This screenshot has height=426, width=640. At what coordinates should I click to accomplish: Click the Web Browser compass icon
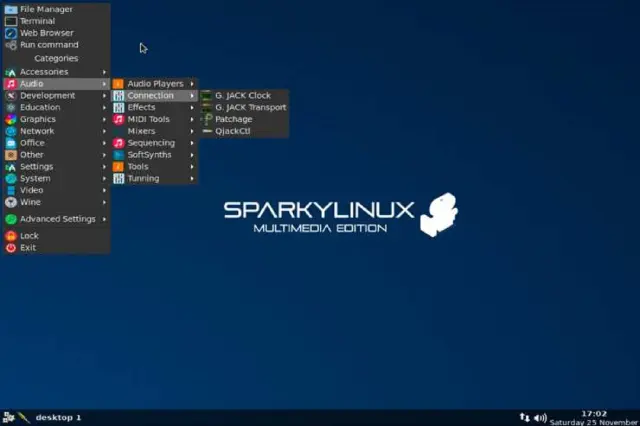click(11, 33)
